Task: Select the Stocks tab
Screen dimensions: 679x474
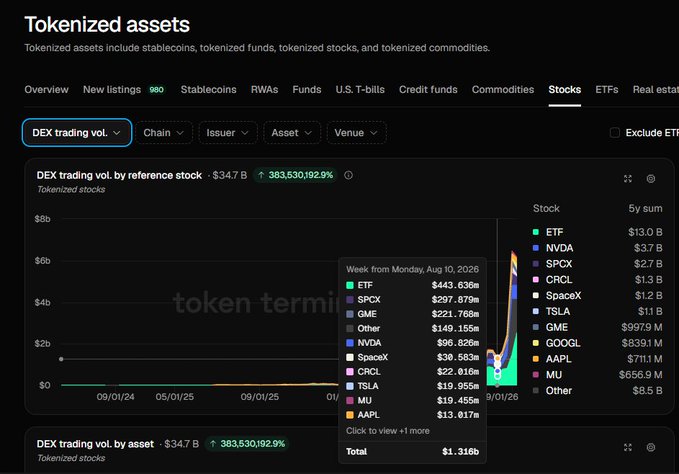Action: (x=565, y=90)
